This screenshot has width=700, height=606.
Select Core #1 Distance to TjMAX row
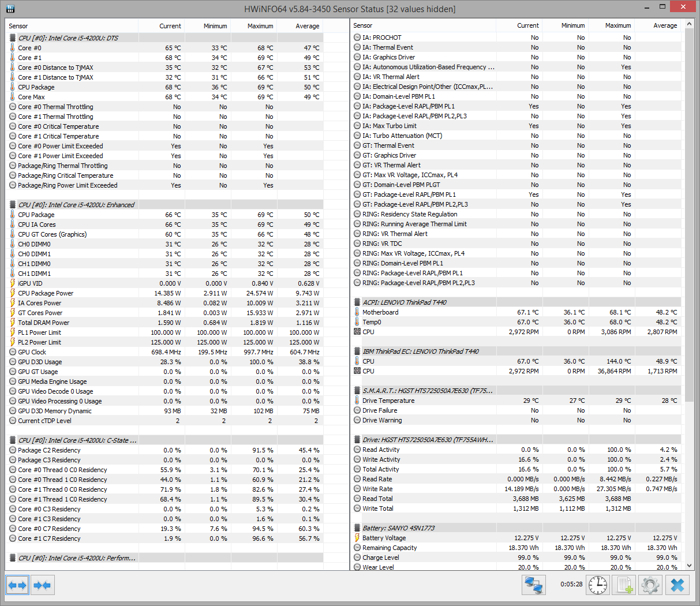[164, 77]
